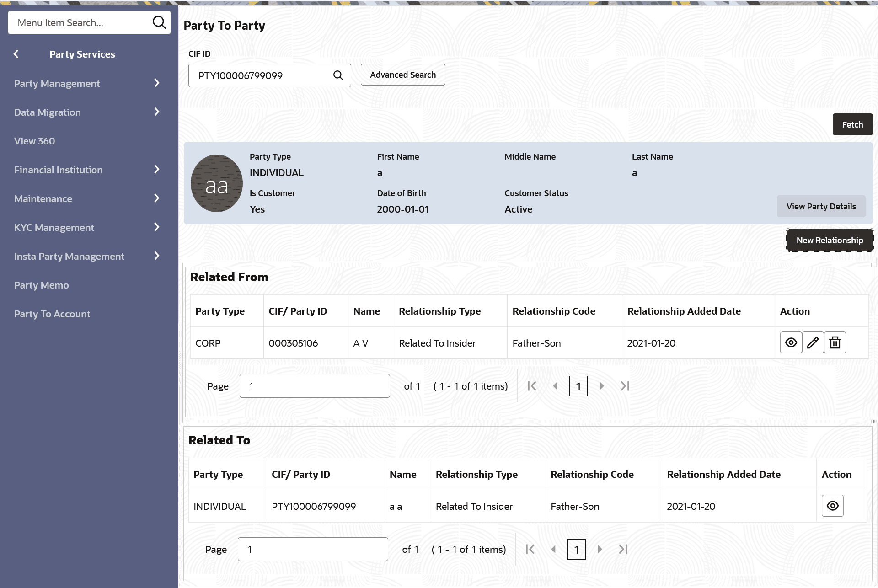The width and height of the screenshot is (878, 588).
Task: Go back using Party Services left chevron
Action: point(16,54)
